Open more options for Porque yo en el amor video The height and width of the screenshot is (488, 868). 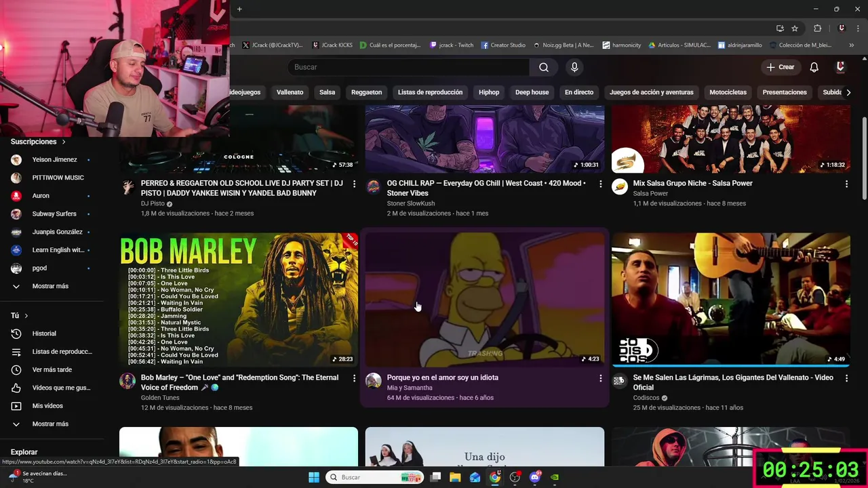click(x=600, y=378)
